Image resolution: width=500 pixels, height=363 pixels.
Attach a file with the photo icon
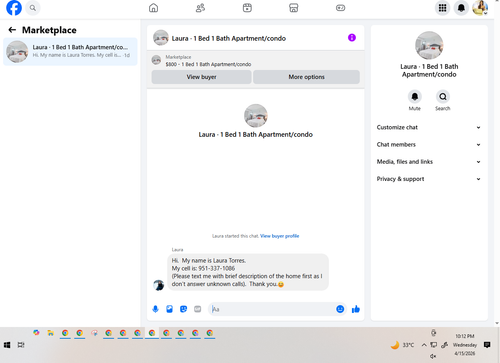point(169,309)
